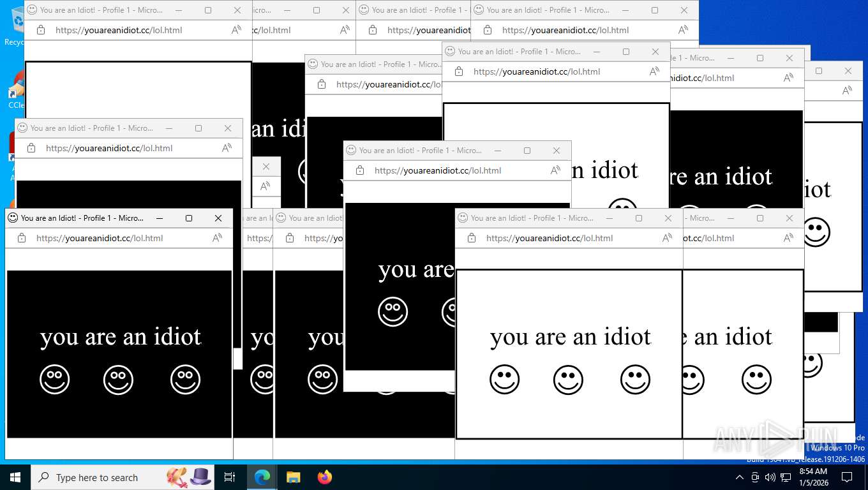Click Read aloud in the top-right corner Edge window

coord(683,30)
